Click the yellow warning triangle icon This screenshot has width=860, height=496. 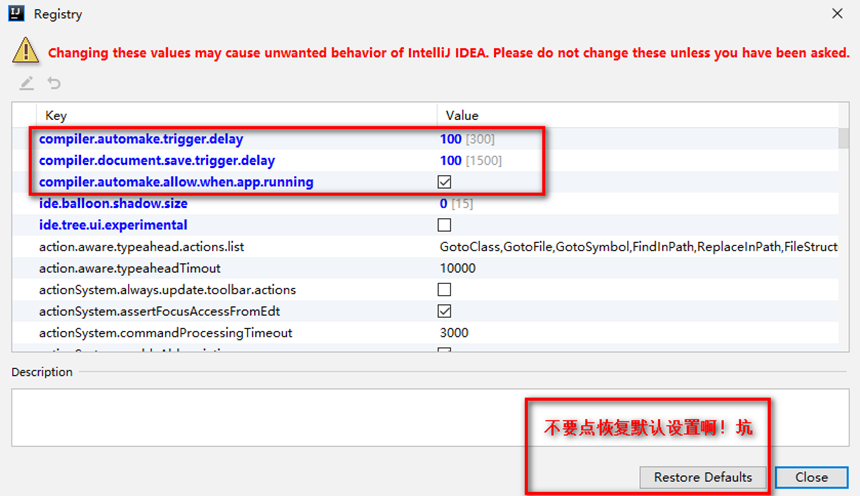point(25,51)
